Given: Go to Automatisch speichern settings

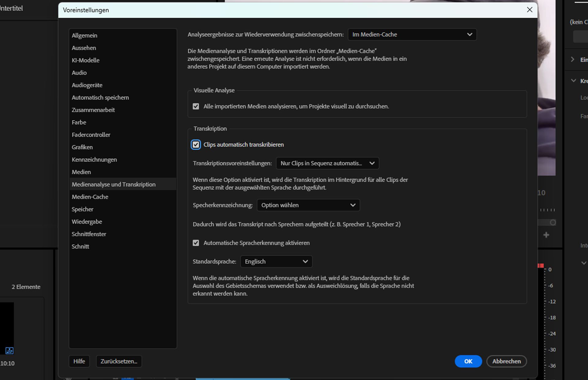Looking at the screenshot, I should 100,97.
